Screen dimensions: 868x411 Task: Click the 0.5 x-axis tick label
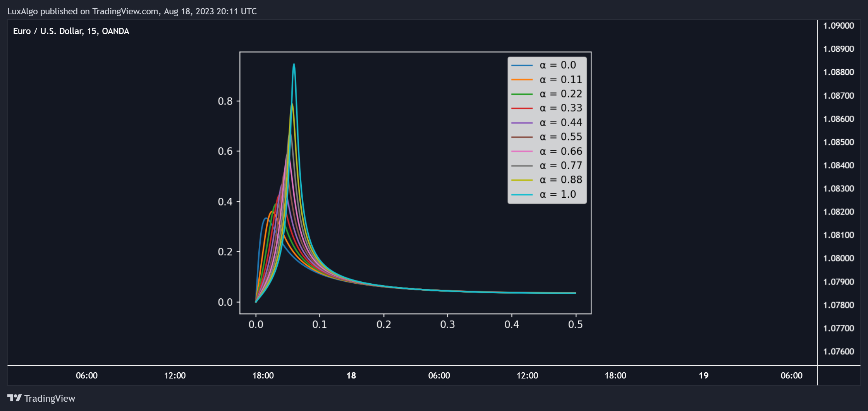coord(576,324)
